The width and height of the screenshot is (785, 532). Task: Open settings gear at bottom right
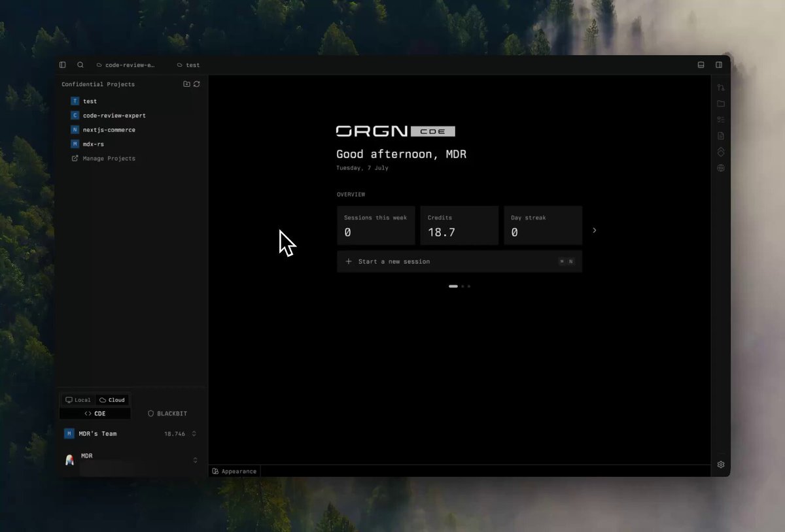tap(721, 465)
